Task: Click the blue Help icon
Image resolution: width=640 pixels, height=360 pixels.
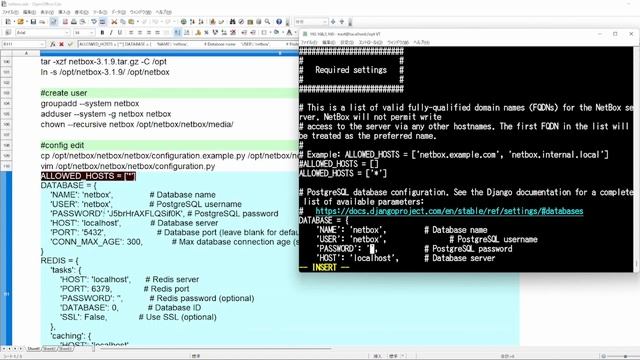Action: tap(279, 22)
